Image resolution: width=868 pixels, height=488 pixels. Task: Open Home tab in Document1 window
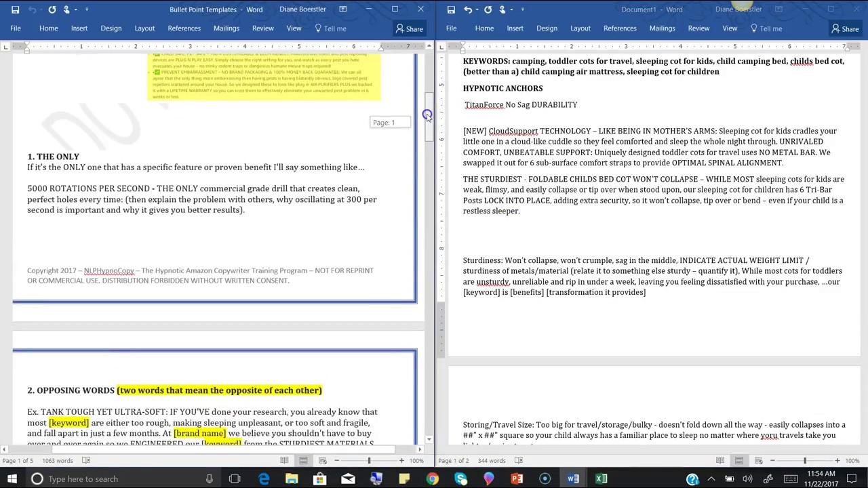coord(484,28)
